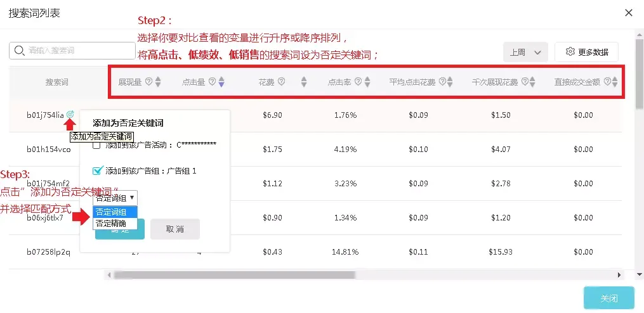Click the right arrow of the horizontal scrollbar
This screenshot has width=644, height=313.
tap(619, 275)
